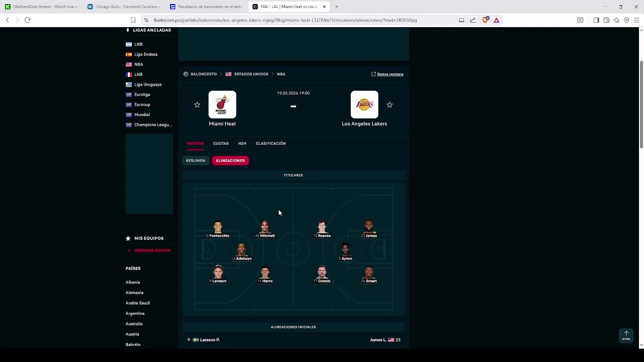Viewport: 644px width, 362px height.
Task: Click the address bar URL
Action: [285, 20]
